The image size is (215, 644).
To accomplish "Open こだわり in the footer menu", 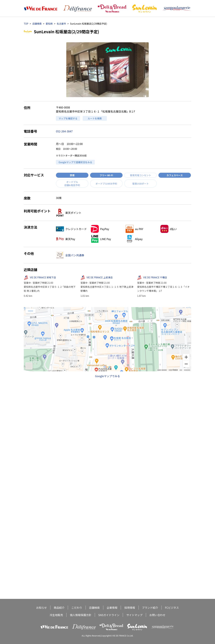I will click(x=77, y=608).
